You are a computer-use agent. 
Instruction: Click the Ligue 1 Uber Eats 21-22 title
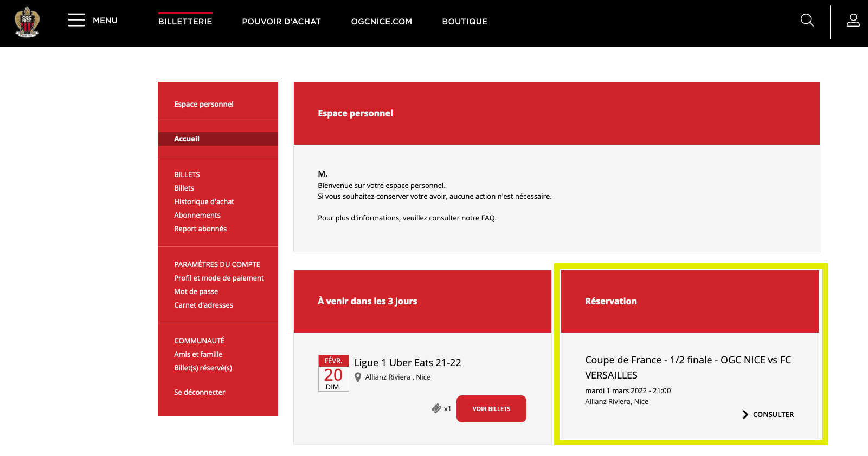408,362
